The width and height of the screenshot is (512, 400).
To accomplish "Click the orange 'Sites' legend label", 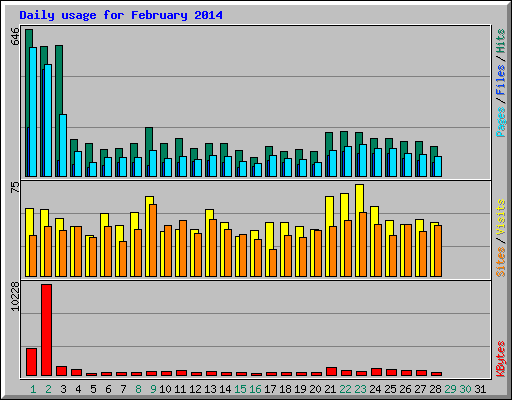I will [x=501, y=262].
